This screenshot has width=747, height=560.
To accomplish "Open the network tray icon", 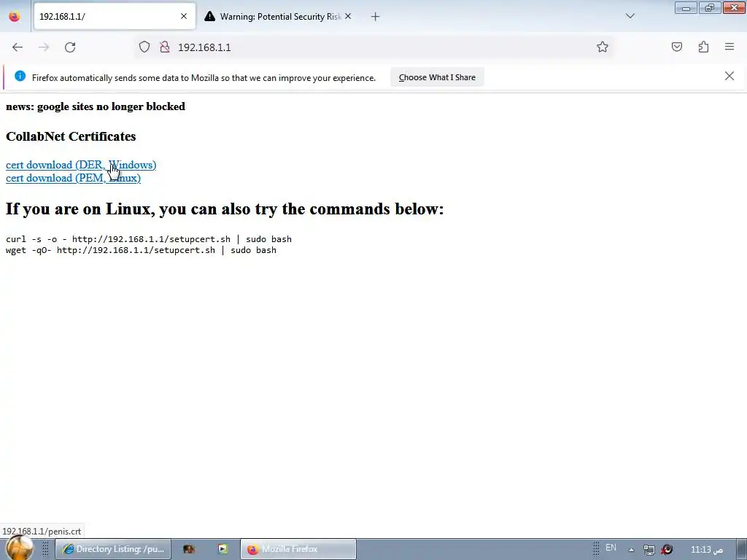I will [x=649, y=550].
